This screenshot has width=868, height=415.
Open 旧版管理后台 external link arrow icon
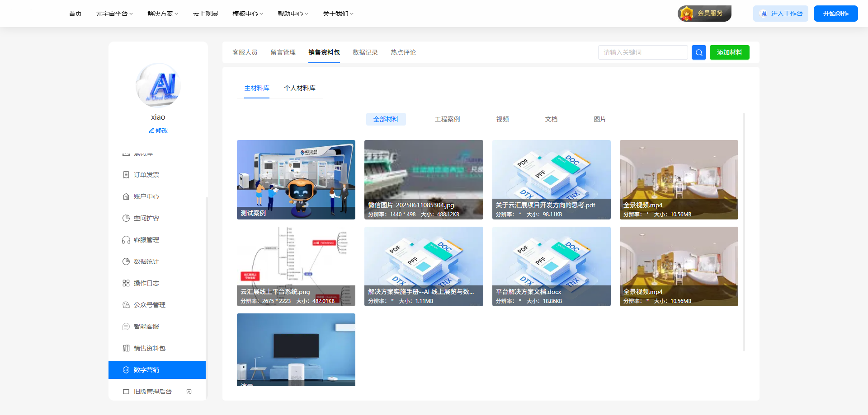tap(189, 392)
